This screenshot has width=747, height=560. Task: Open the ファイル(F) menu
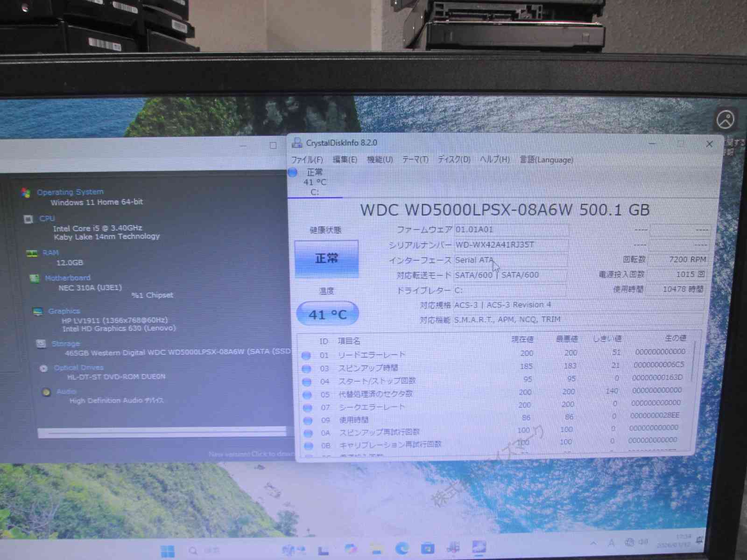(307, 160)
